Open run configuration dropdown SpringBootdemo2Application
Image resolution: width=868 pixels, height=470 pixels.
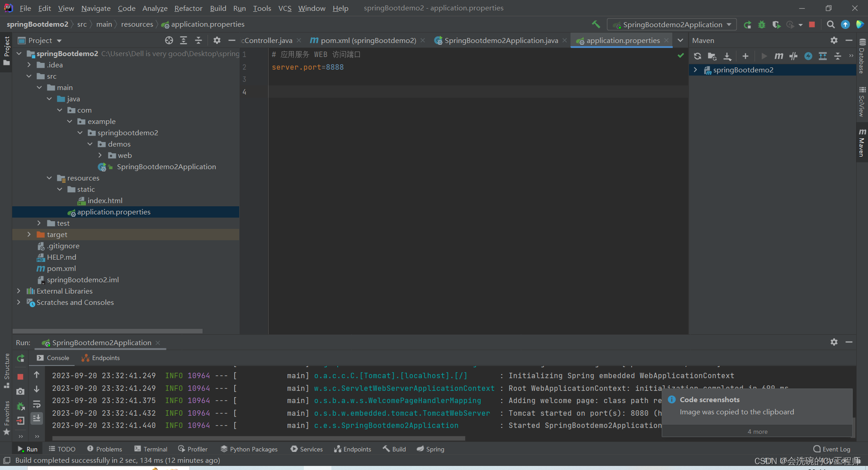672,25
